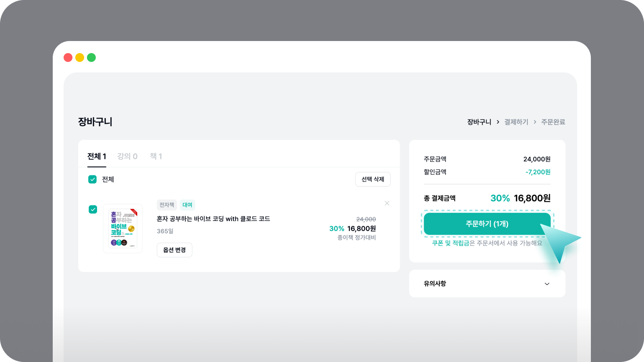Image resolution: width=644 pixels, height=362 pixels.
Task: Switch to the 전체 1 tab
Action: click(97, 156)
